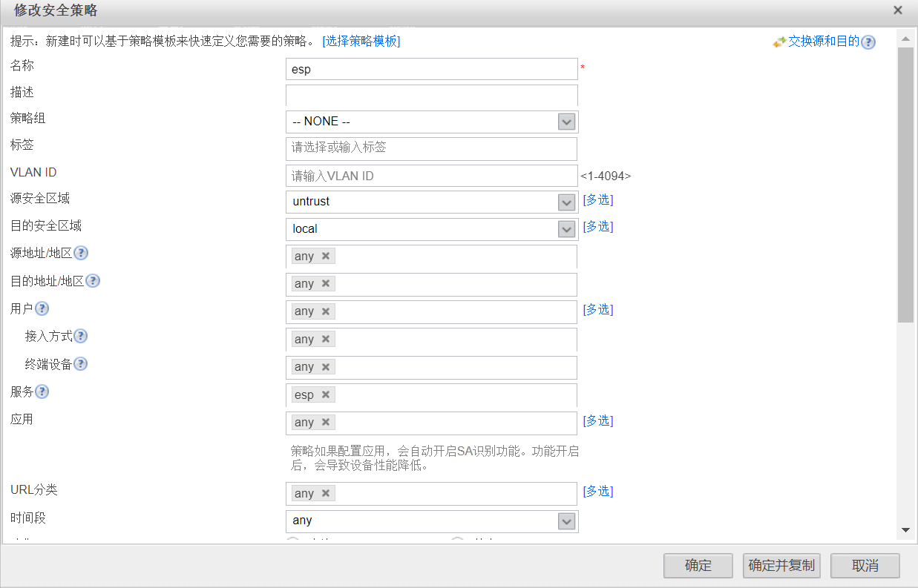Screen dimensions: 918x588
Task: Click the 选择策略模板 link
Action: point(361,42)
